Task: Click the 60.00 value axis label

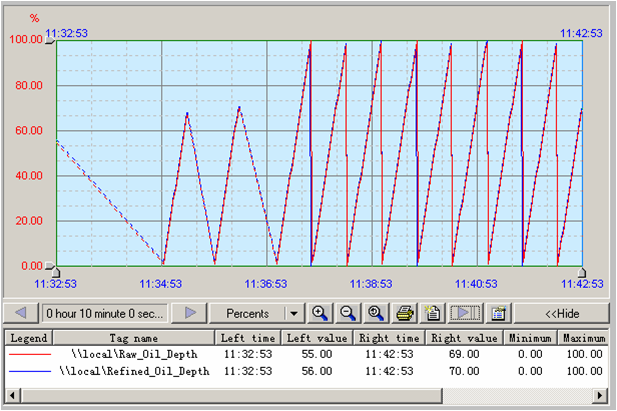Action: pyautogui.click(x=29, y=131)
